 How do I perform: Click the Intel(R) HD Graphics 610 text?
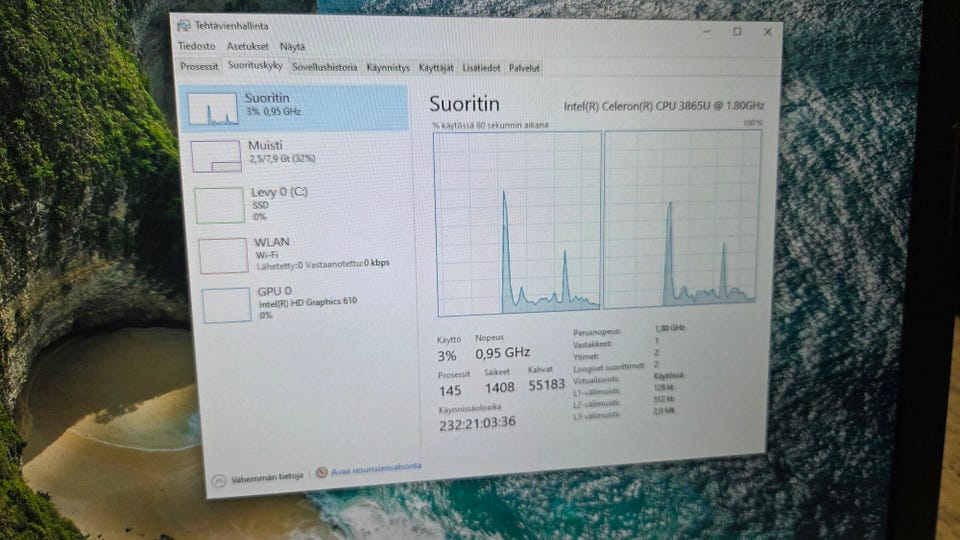(307, 302)
